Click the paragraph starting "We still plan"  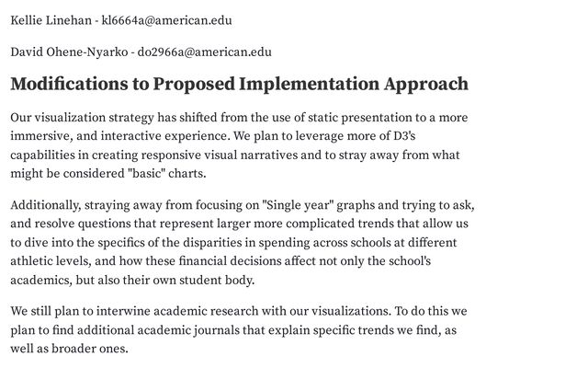click(239, 331)
